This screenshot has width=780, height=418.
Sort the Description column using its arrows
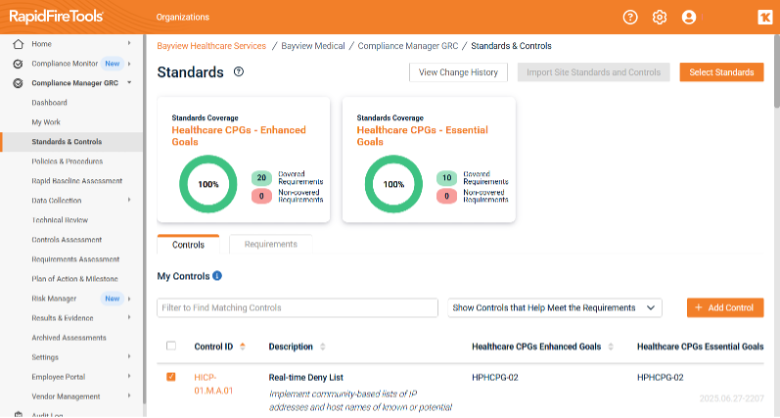coord(323,346)
